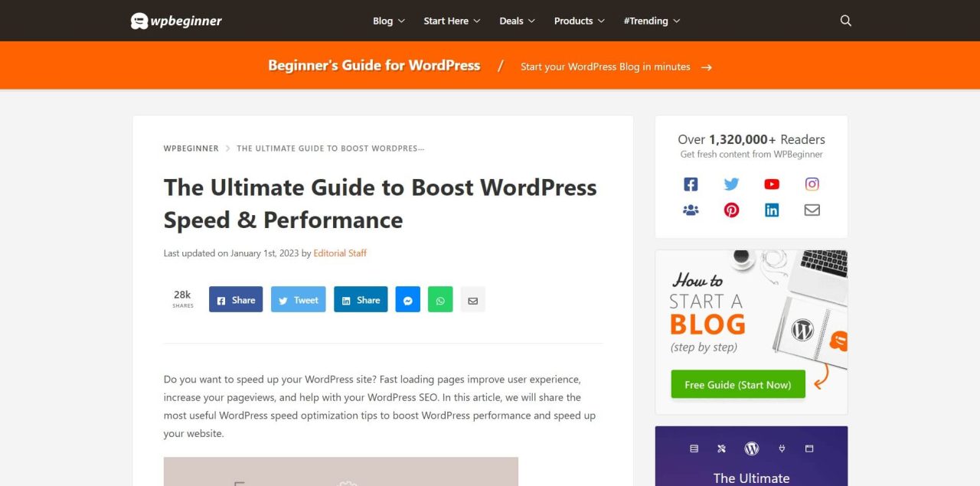Image resolution: width=980 pixels, height=486 pixels.
Task: Click the YouTube icon in sidebar
Action: (x=772, y=184)
